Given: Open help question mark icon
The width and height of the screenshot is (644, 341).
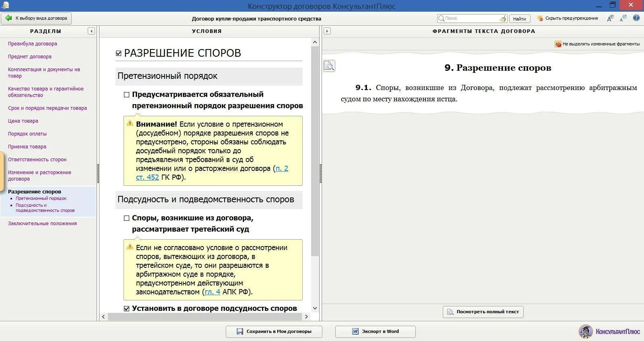Looking at the screenshot, I should pos(636,18).
